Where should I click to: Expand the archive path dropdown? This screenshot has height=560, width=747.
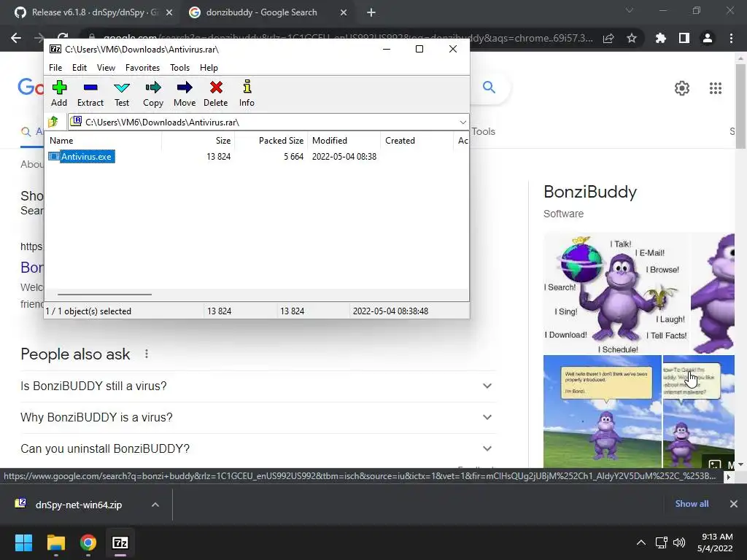pyautogui.click(x=462, y=122)
